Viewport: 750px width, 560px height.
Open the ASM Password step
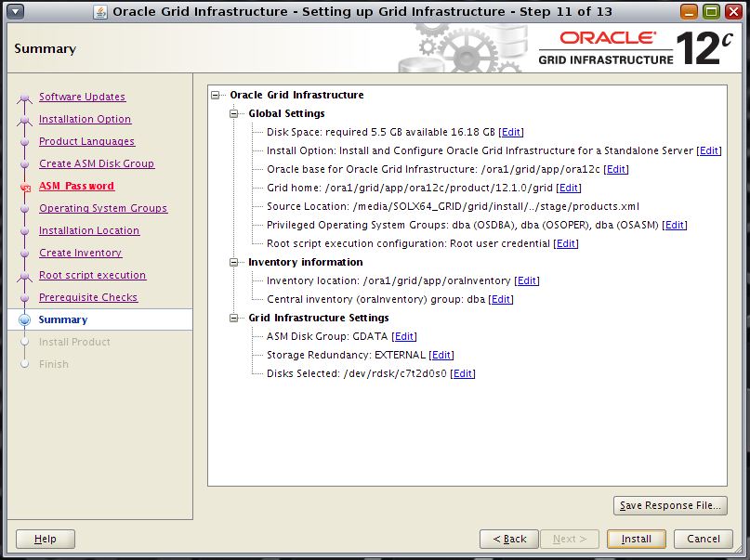tap(76, 186)
